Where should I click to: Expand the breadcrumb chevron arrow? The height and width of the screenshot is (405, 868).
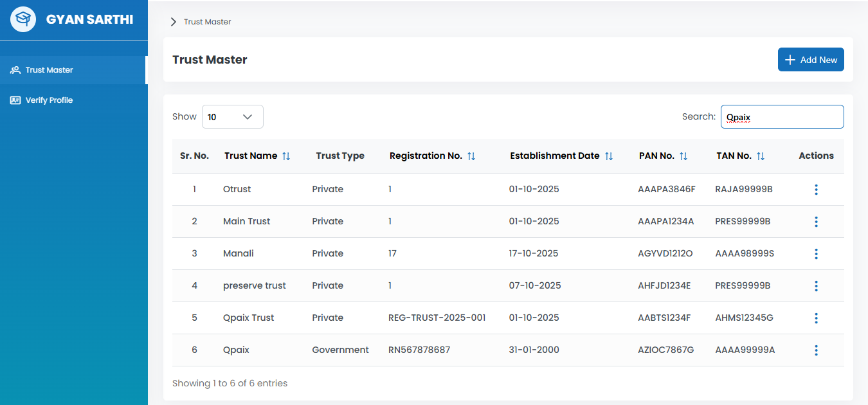[173, 22]
